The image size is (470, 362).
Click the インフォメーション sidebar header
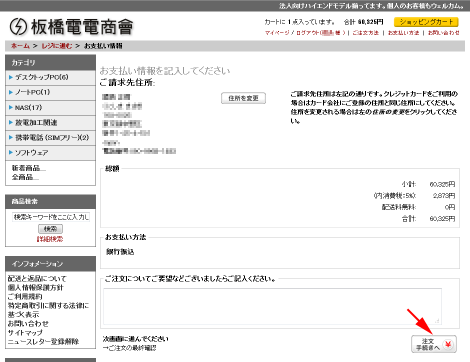click(50, 264)
